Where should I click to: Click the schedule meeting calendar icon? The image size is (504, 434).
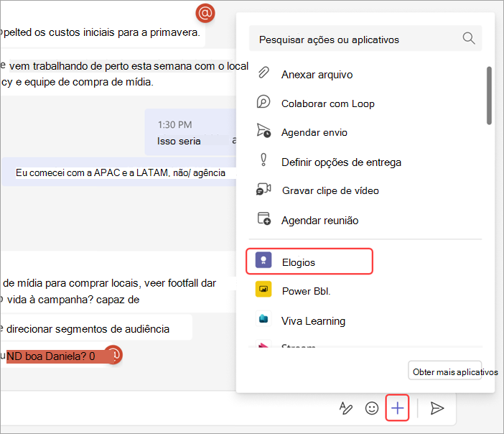[264, 218]
